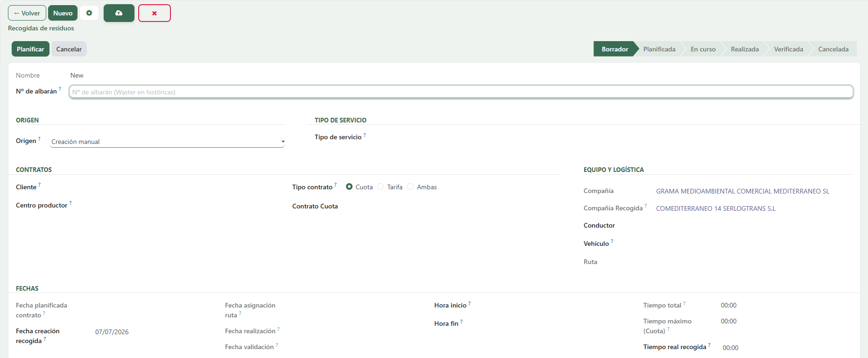Discard changes with red X icon
868x358 pixels.
tap(155, 13)
